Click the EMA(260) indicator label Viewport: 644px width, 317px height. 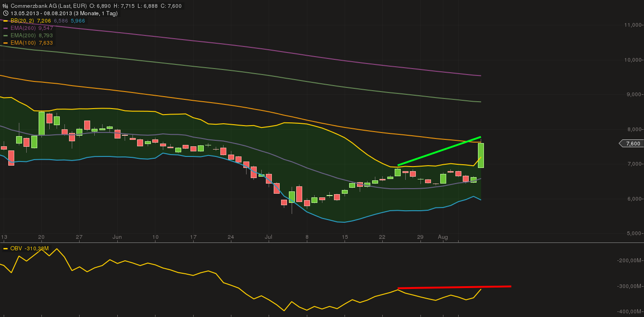pyautogui.click(x=23, y=28)
